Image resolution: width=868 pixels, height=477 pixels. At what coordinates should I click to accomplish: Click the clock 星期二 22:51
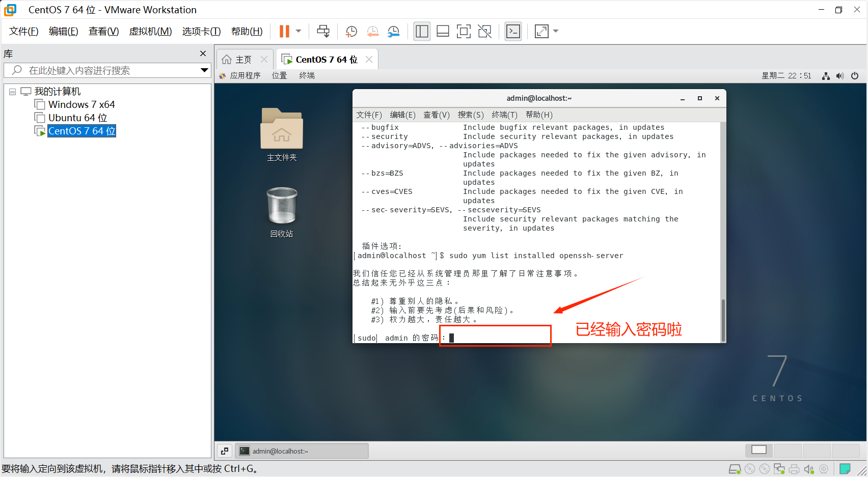[786, 75]
